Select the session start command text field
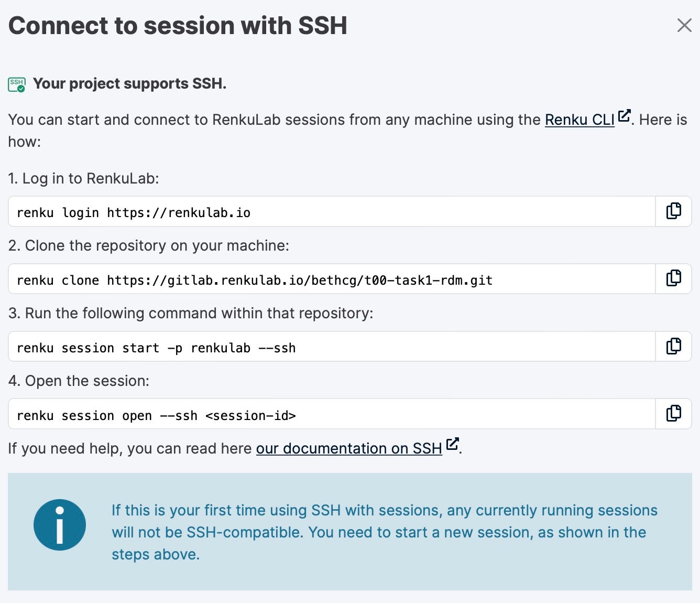Viewport: 700px width, 603px height. click(330, 347)
